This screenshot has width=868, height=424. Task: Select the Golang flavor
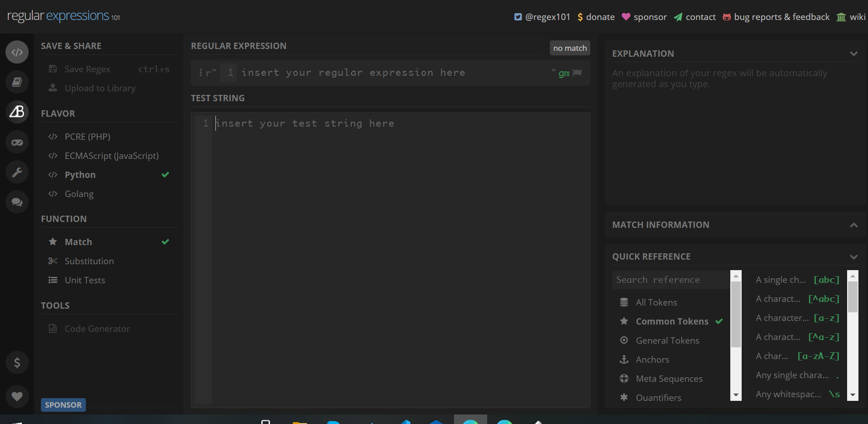click(x=79, y=194)
